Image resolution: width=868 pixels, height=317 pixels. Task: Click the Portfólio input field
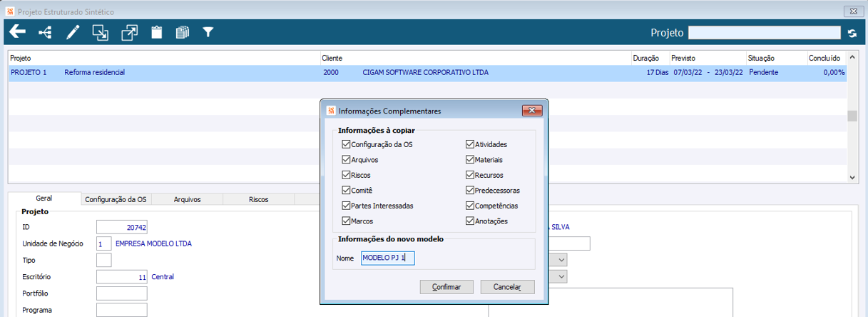122,293
